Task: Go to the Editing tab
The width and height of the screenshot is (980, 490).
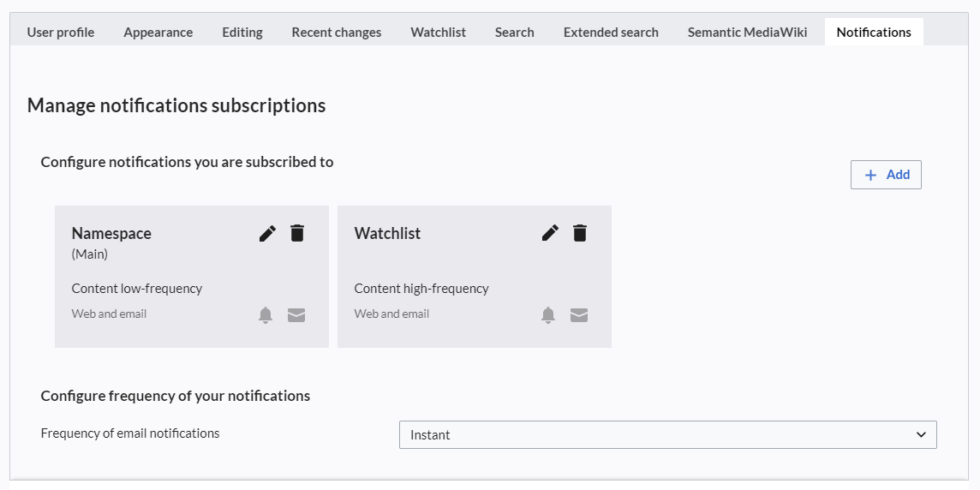Action: coord(242,32)
